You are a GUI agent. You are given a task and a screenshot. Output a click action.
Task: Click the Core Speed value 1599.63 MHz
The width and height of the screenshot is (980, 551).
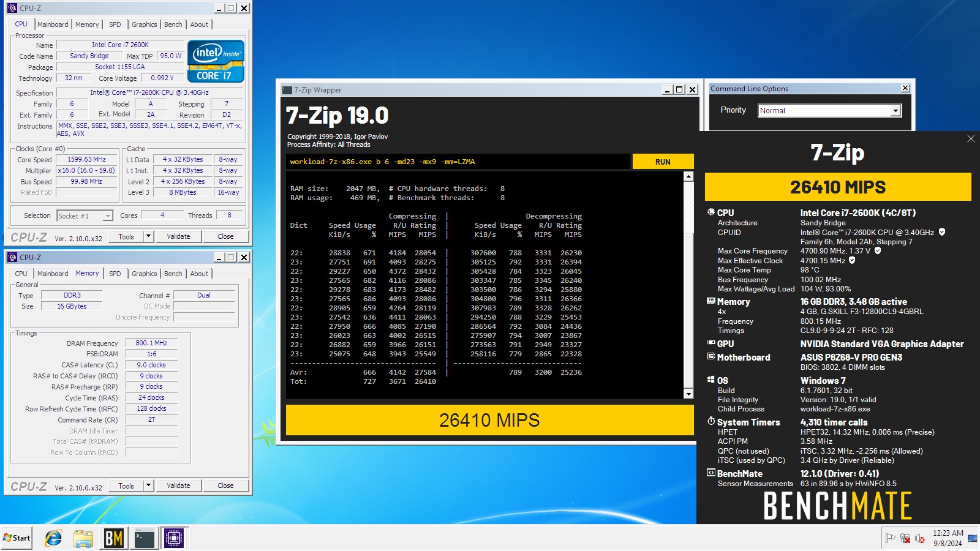[86, 159]
